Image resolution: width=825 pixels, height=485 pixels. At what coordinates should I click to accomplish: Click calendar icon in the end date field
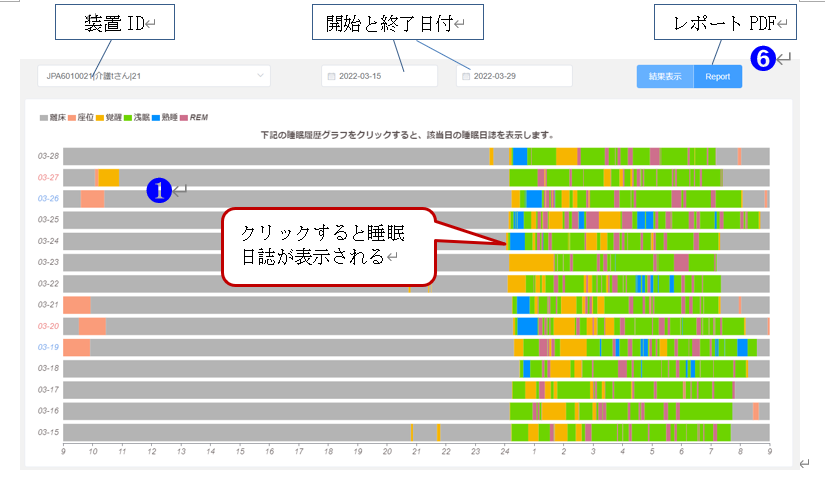(x=464, y=76)
